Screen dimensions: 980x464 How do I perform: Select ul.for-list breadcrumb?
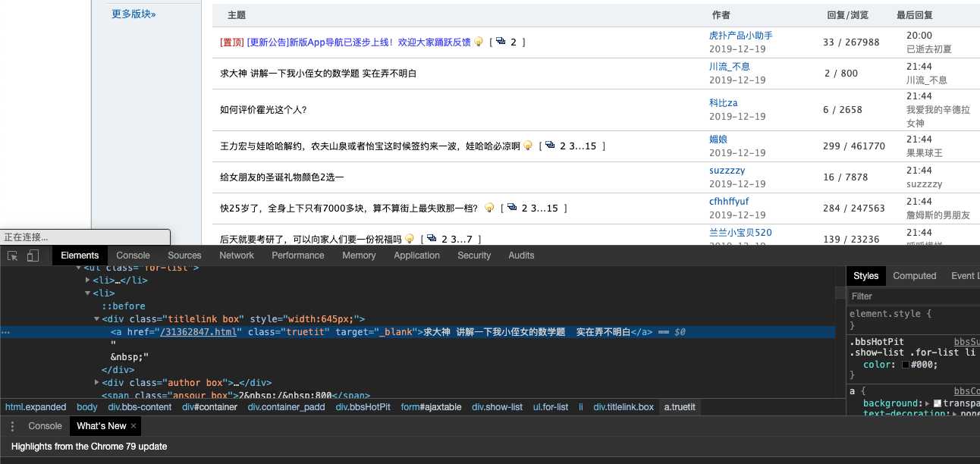(550, 407)
